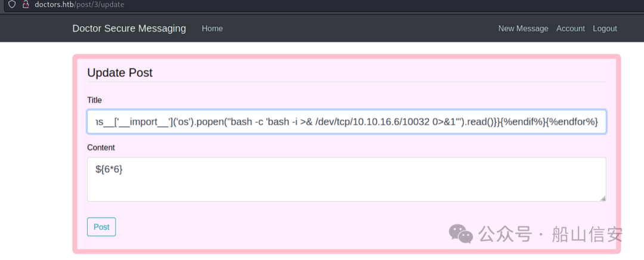Click Logout in the navbar
This screenshot has height=260, width=644.
coord(605,29)
